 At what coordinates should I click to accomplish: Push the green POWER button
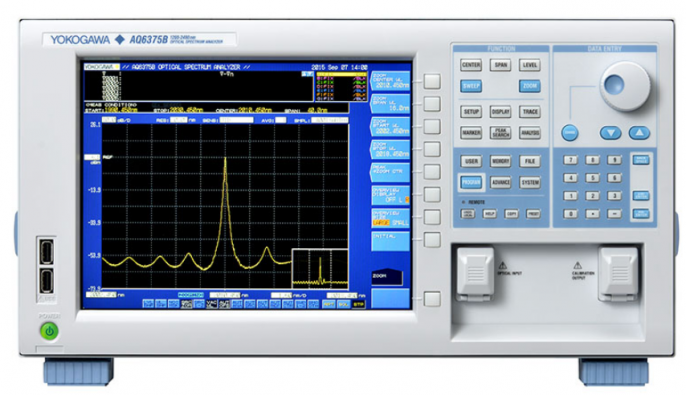coord(49,331)
